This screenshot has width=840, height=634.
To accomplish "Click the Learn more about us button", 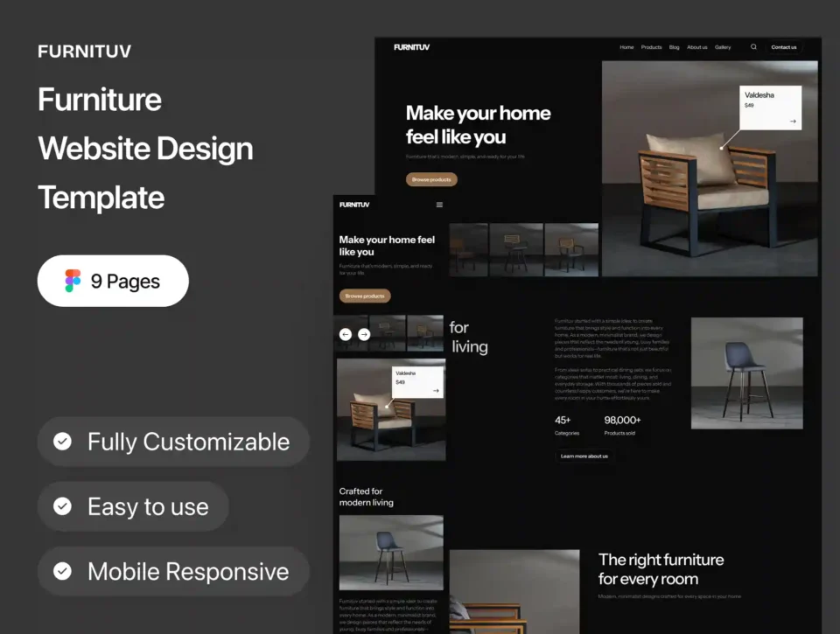I will [x=584, y=456].
